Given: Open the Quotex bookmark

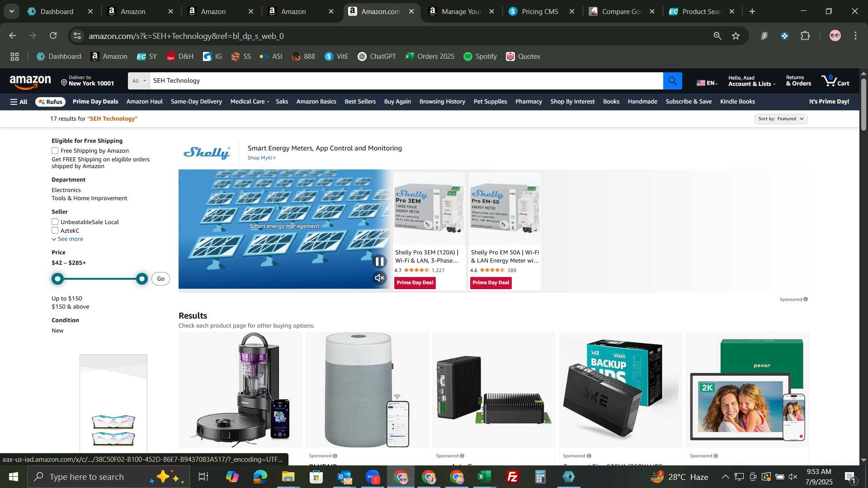Looking at the screenshot, I should (523, 56).
